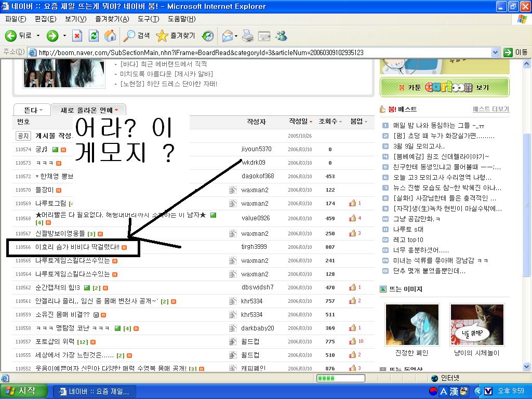The height and width of the screenshot is (399, 532).
Task: Sort by 조회수 column header
Action: click(x=330, y=122)
